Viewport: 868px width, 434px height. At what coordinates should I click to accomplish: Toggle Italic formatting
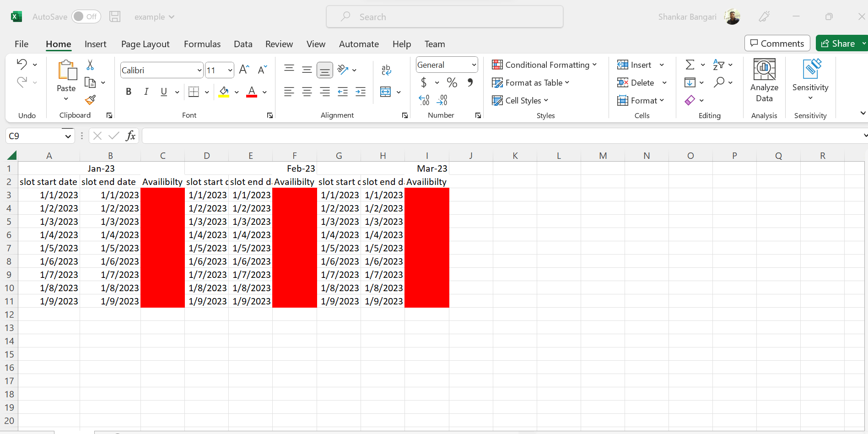pos(146,92)
